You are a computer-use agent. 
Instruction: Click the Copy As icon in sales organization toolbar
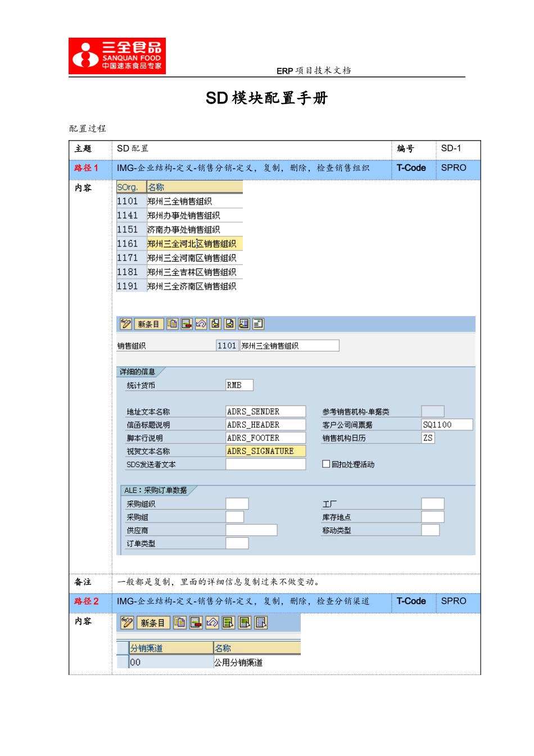[172, 324]
